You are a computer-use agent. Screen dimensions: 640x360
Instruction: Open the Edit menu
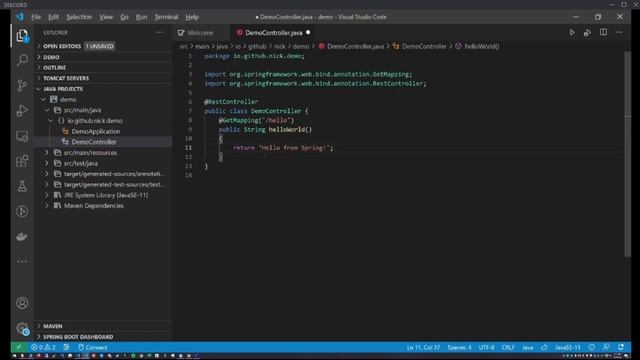pyautogui.click(x=53, y=17)
